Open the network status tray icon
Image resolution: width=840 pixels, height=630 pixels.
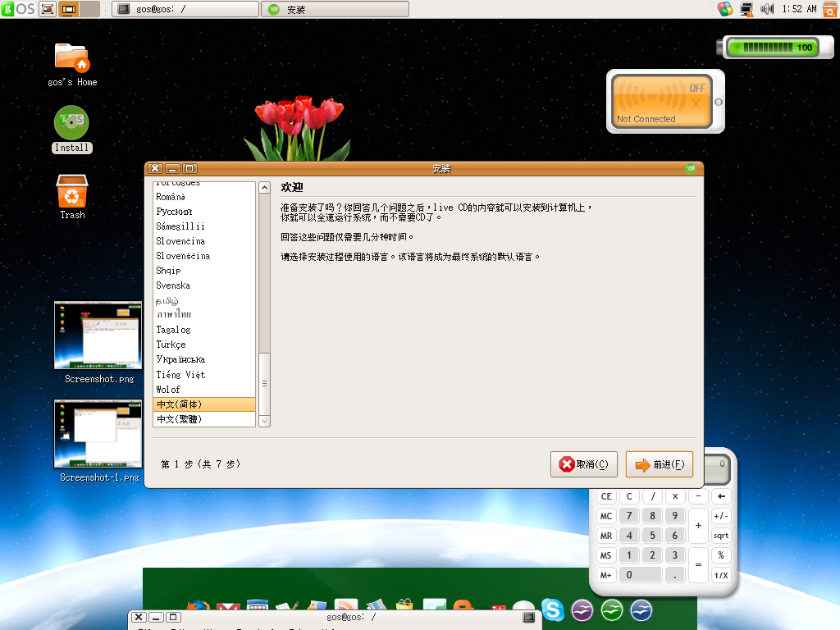[x=746, y=9]
